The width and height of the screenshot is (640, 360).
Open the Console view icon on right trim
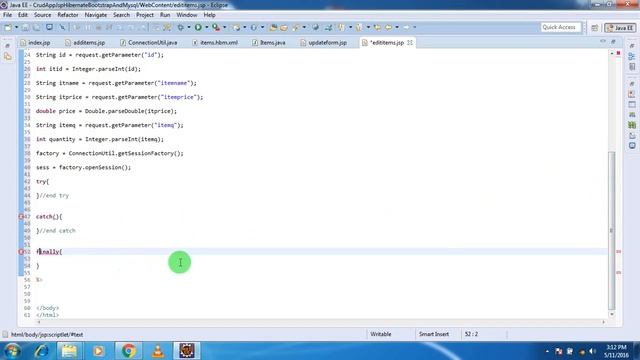(632, 146)
